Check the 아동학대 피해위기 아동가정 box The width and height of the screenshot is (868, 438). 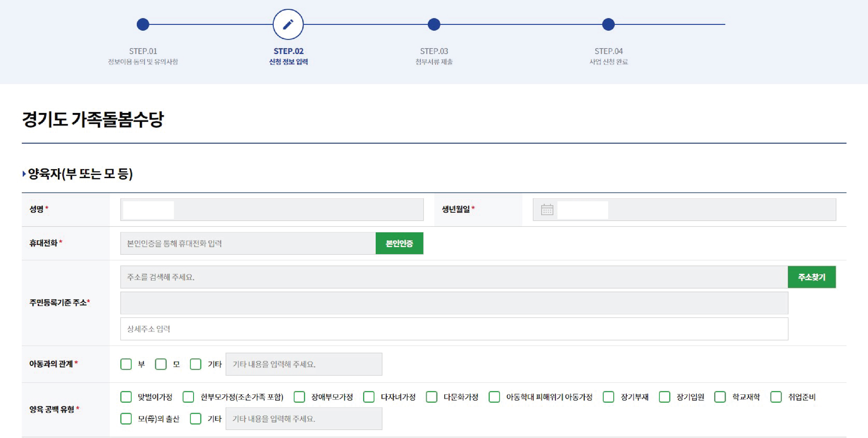click(x=494, y=397)
